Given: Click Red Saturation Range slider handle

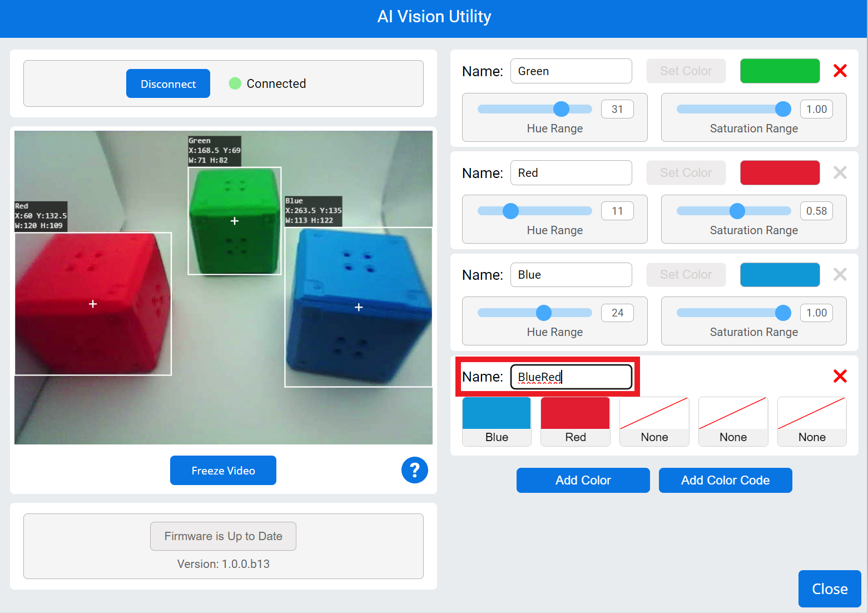Looking at the screenshot, I should click(737, 211).
